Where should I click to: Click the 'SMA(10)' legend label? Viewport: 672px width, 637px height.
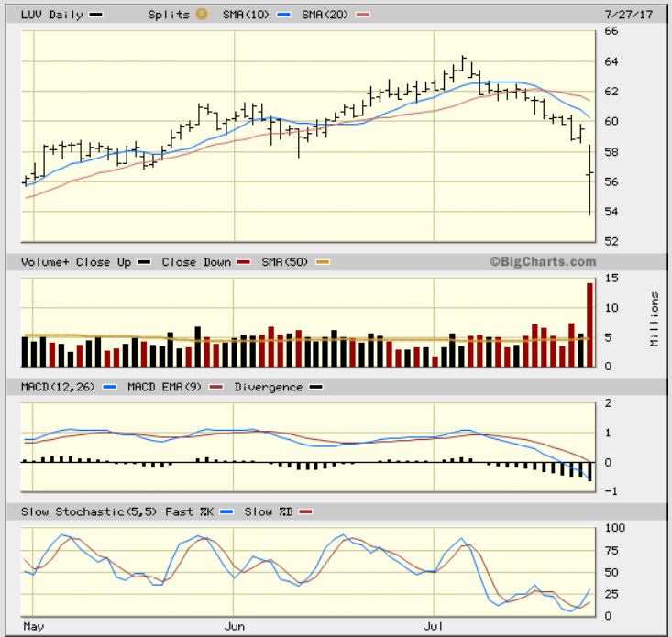point(246,15)
